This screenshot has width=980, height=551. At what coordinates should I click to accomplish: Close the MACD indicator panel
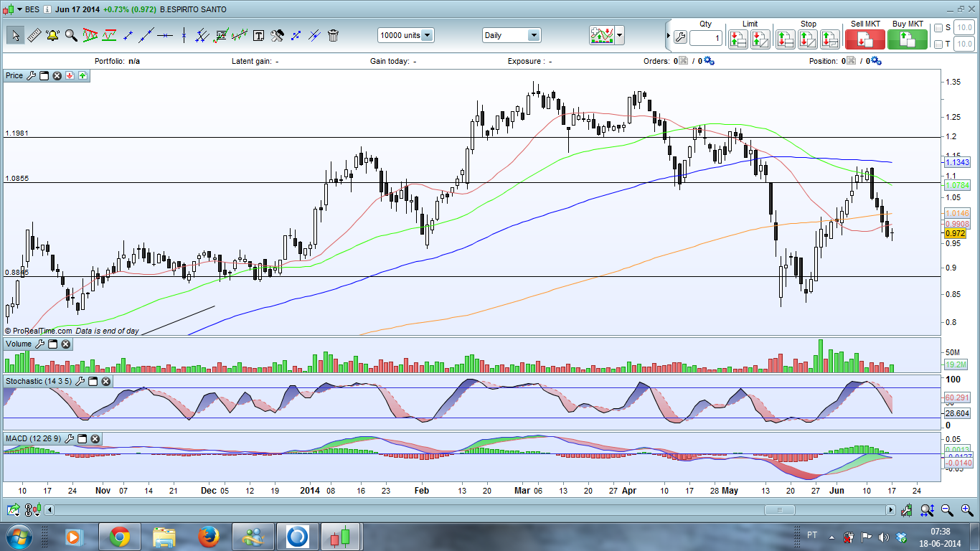95,438
